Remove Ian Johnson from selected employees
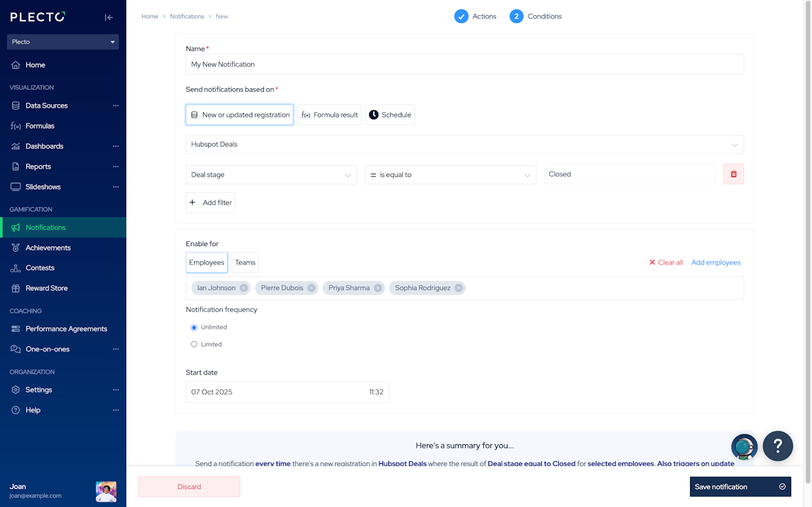 [244, 288]
